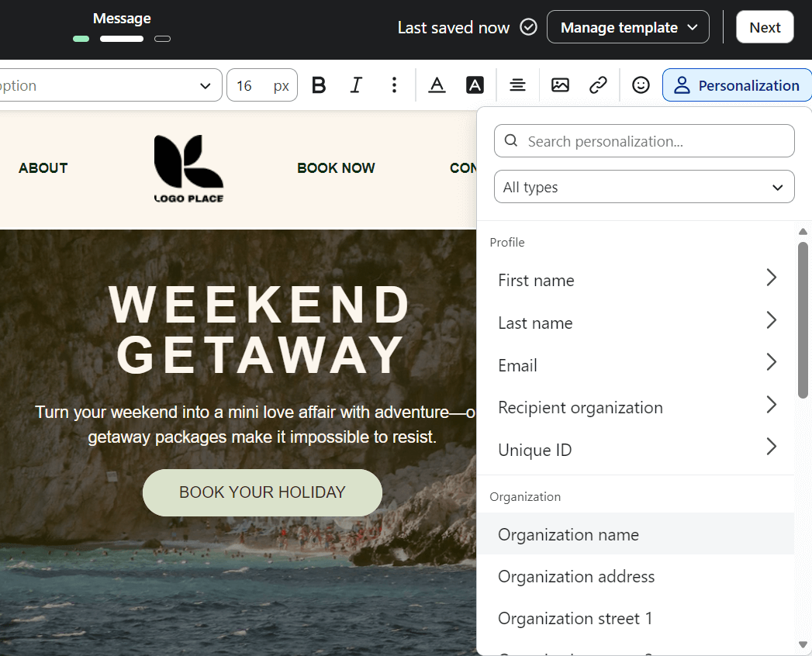Open more formatting options via three-dot icon
The width and height of the screenshot is (812, 656).
tap(394, 85)
